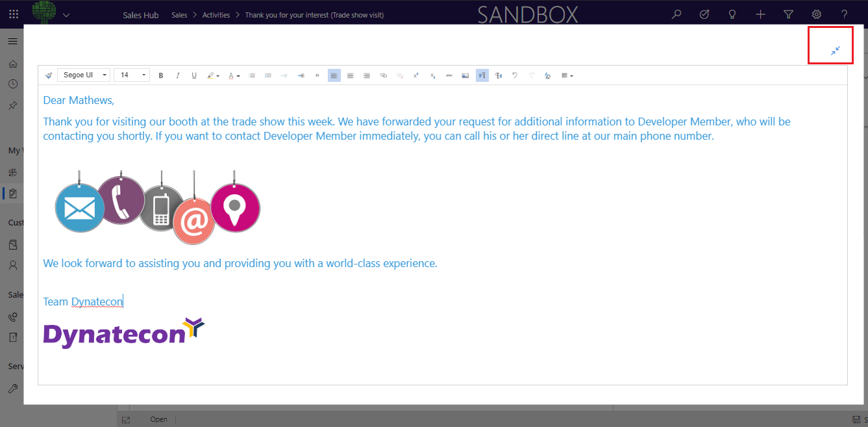Apply superscript formatting

click(416, 75)
